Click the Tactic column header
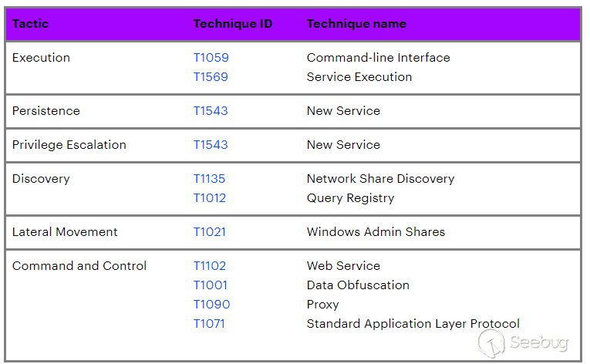Viewport: 590px width, 364px height. point(30,24)
